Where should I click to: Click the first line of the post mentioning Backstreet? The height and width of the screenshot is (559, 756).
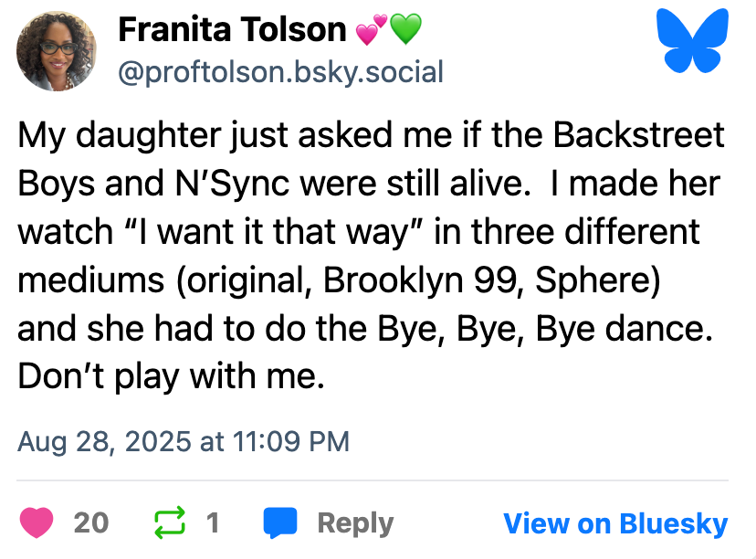click(371, 136)
